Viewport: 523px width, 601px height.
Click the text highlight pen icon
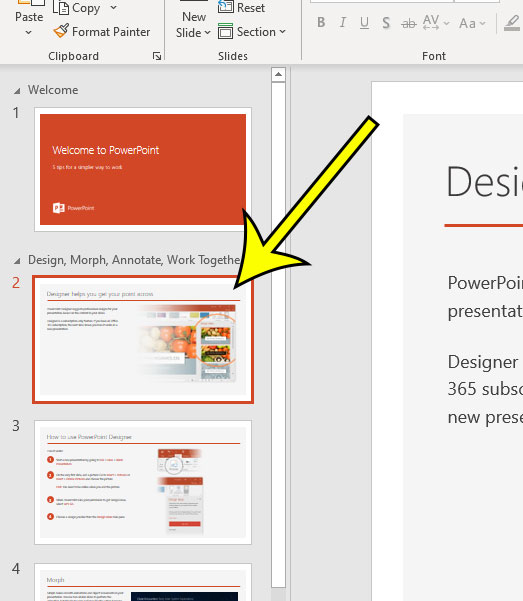click(x=512, y=23)
